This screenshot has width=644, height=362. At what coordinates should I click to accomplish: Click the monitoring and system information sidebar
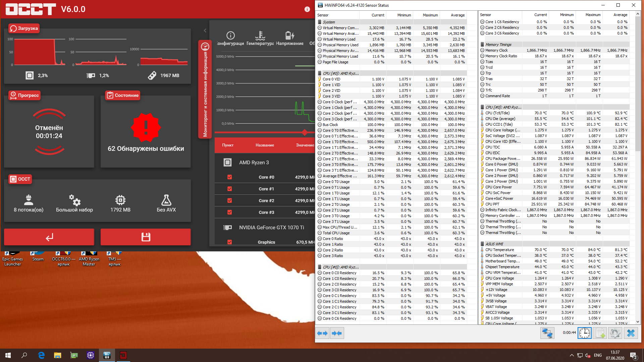point(205,89)
